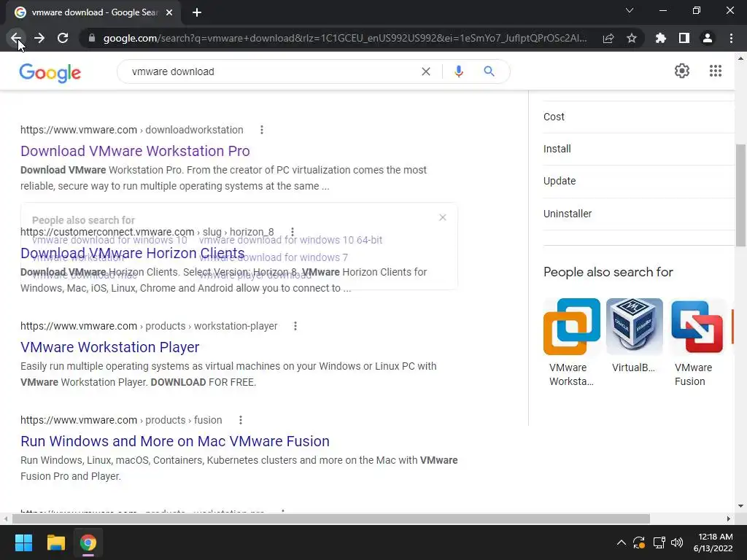The height and width of the screenshot is (560, 747).
Task: Open the Windows Start menu
Action: (23, 542)
